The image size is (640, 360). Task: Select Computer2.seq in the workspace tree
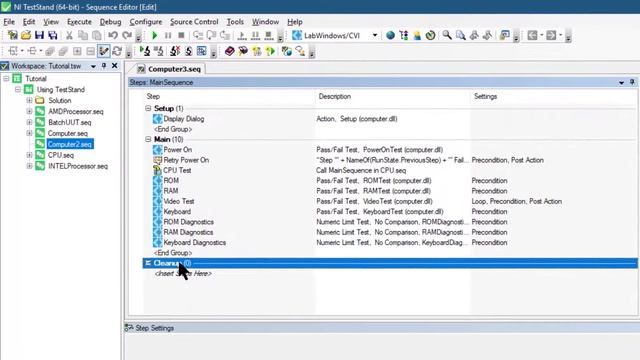pyautogui.click(x=70, y=144)
